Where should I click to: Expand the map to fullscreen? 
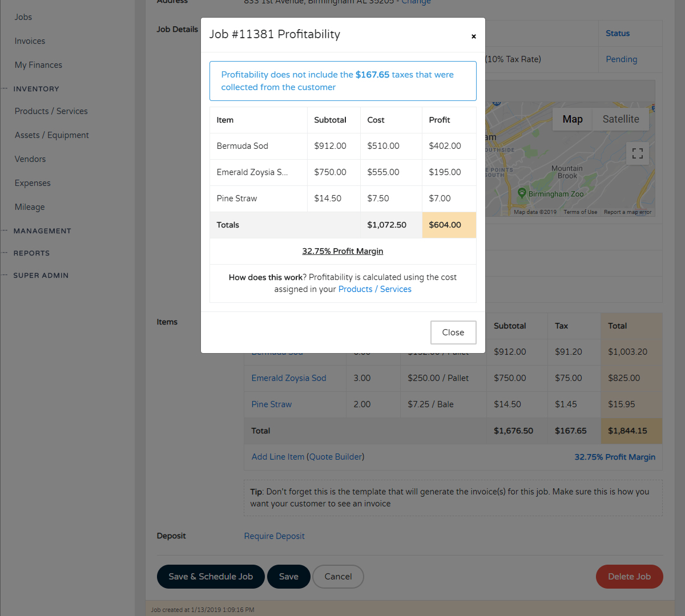[637, 153]
